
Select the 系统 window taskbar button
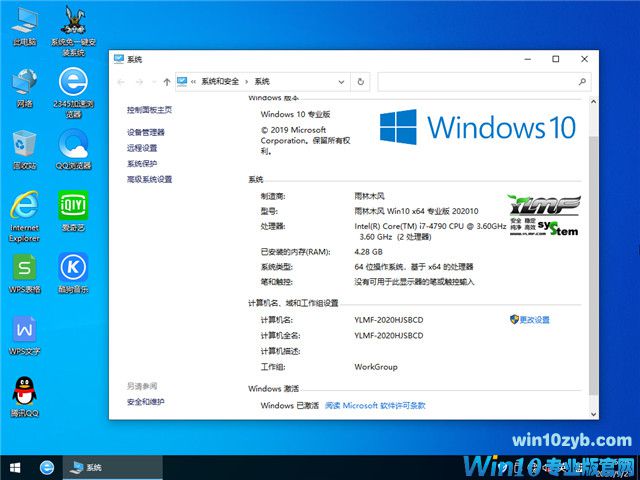[113, 467]
